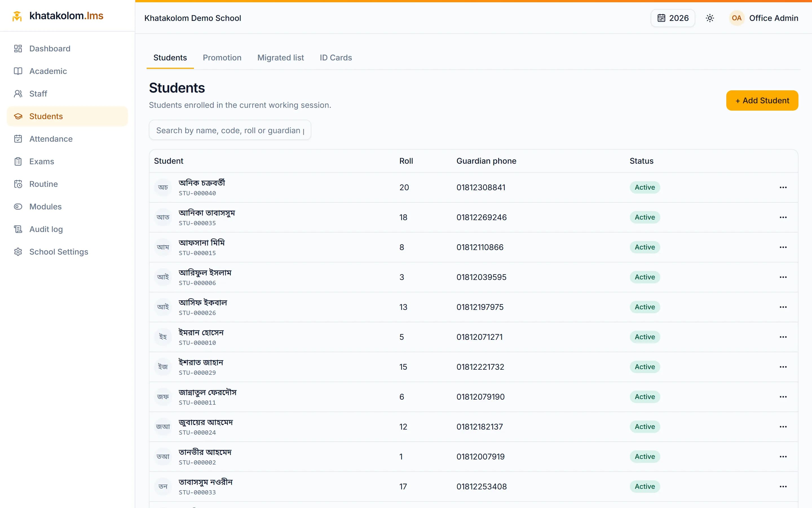This screenshot has height=508, width=812.
Task: Open actions menu for STU-000024 row
Action: [783, 427]
